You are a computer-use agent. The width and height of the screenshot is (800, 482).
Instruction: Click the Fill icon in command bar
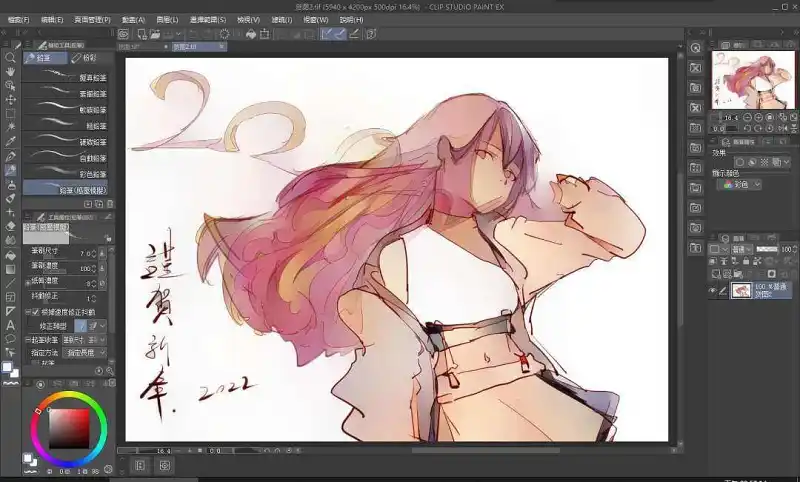(251, 34)
